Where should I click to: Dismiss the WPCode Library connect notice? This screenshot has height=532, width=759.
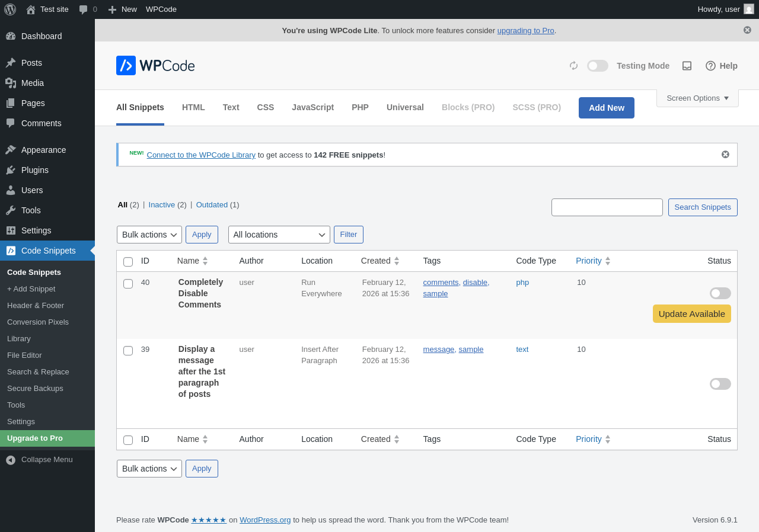click(x=725, y=155)
